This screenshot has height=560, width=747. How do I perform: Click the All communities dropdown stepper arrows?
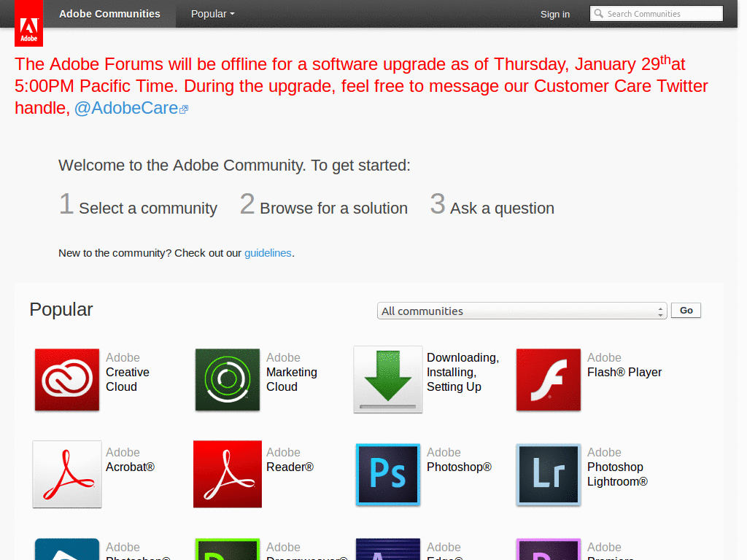point(661,311)
